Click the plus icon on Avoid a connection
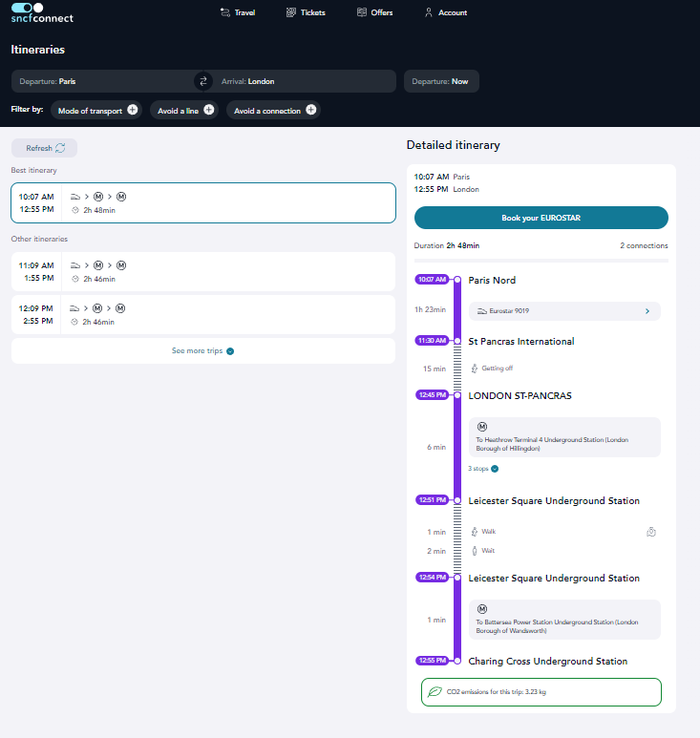Viewport: 700px width, 738px height. click(x=309, y=111)
